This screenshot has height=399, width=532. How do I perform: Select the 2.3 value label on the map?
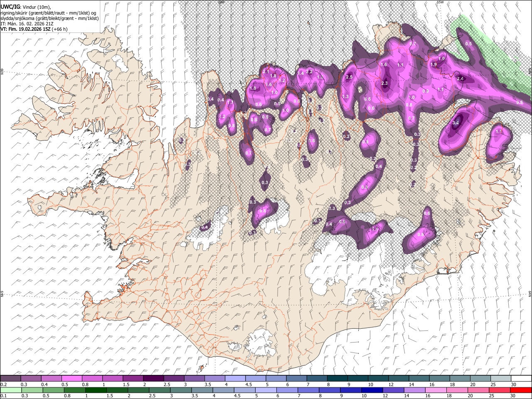tap(384, 84)
